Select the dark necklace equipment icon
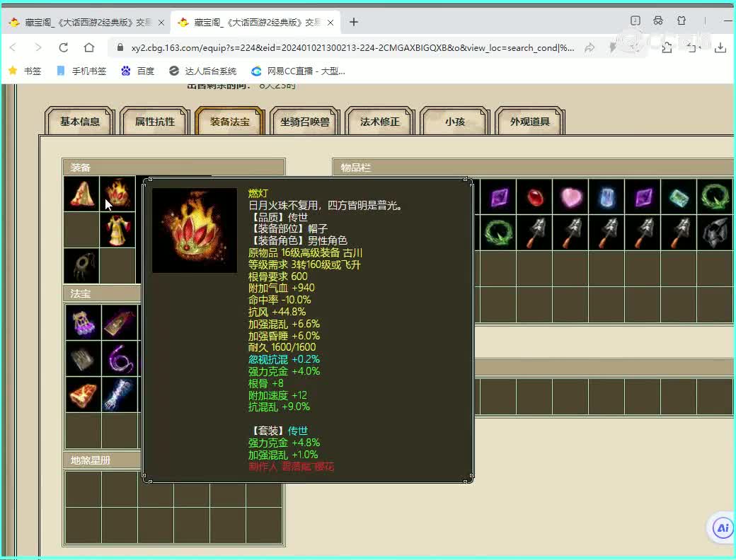Screen dimensions: 736x560 coord(81,266)
